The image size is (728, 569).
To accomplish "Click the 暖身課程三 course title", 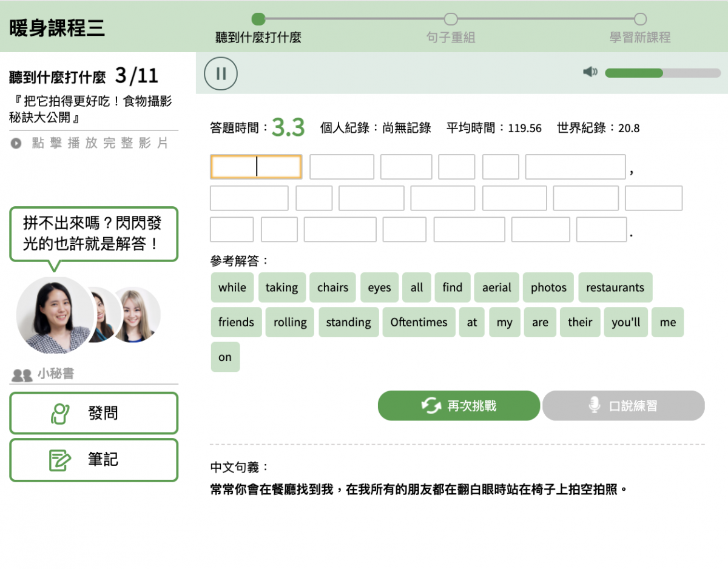I will click(57, 27).
